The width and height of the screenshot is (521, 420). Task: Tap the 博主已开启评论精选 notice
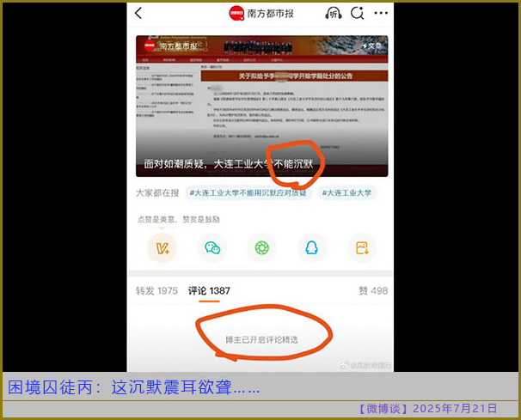click(261, 340)
